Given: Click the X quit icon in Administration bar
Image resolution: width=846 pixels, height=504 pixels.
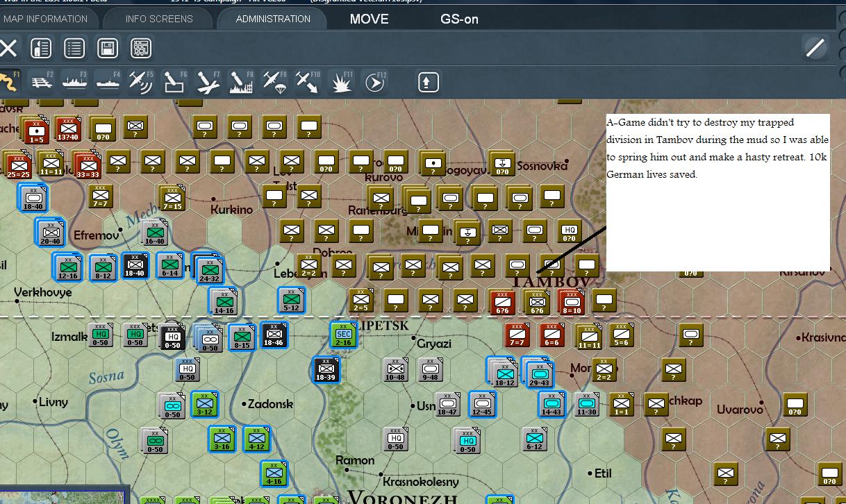Looking at the screenshot, I should 8,48.
